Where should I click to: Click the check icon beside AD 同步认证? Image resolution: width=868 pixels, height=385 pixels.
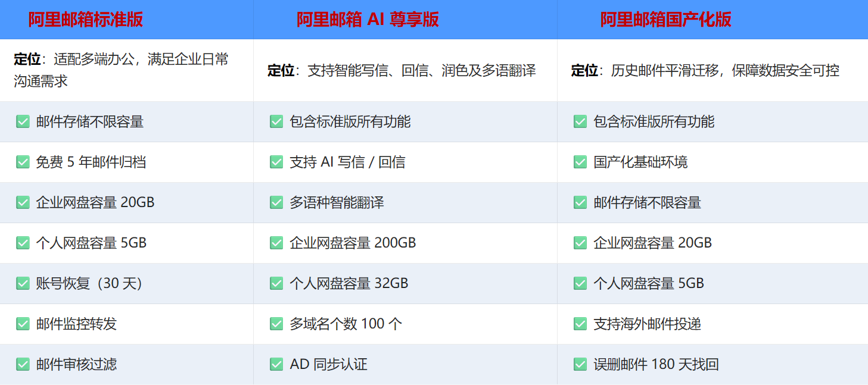[276, 364]
